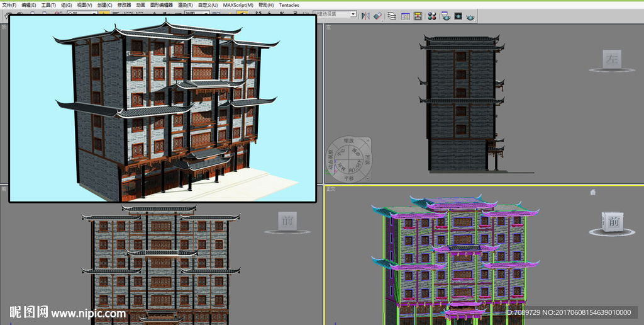Click the 缩放 zoom wedge on steering wheel

click(348, 140)
